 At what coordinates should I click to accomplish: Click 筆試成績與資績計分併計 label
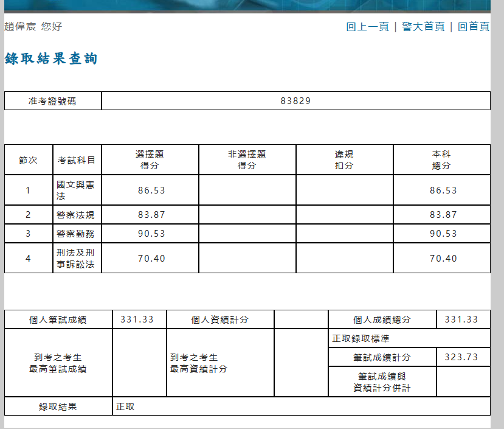[382, 382]
